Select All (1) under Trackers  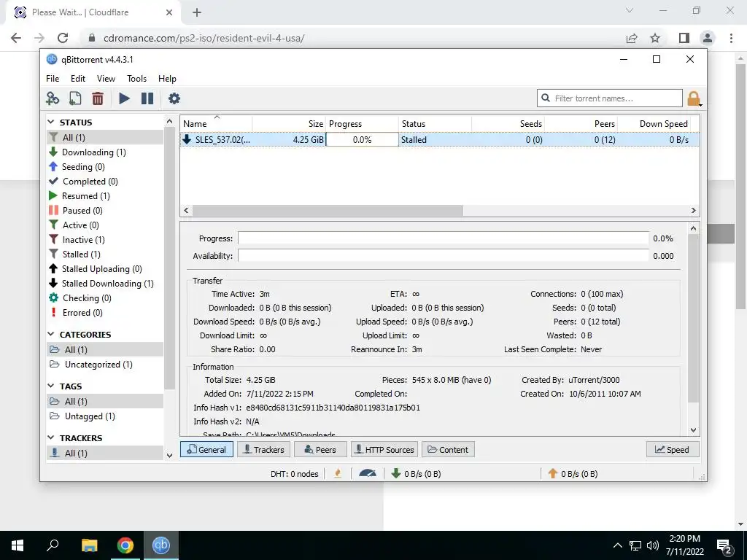click(105, 454)
